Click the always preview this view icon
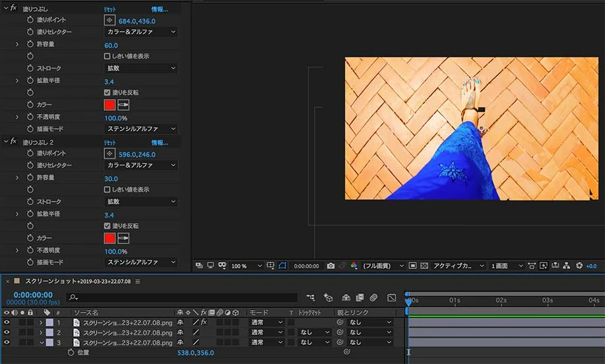 pyautogui.click(x=199, y=265)
